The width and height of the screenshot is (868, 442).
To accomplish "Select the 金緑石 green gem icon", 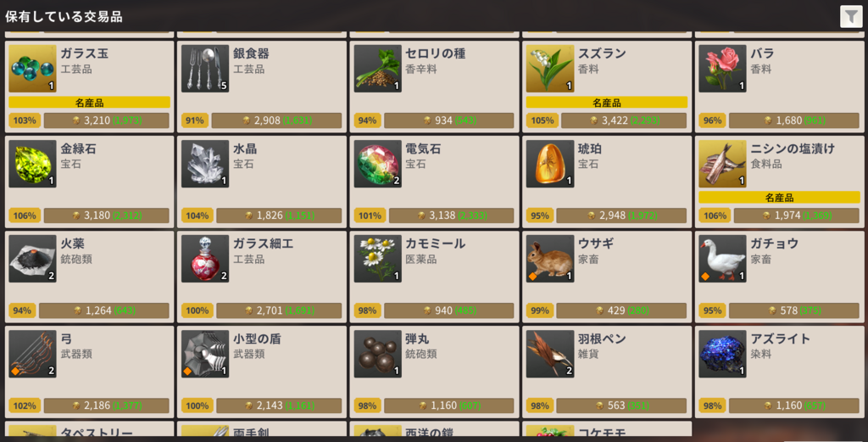I will [33, 164].
